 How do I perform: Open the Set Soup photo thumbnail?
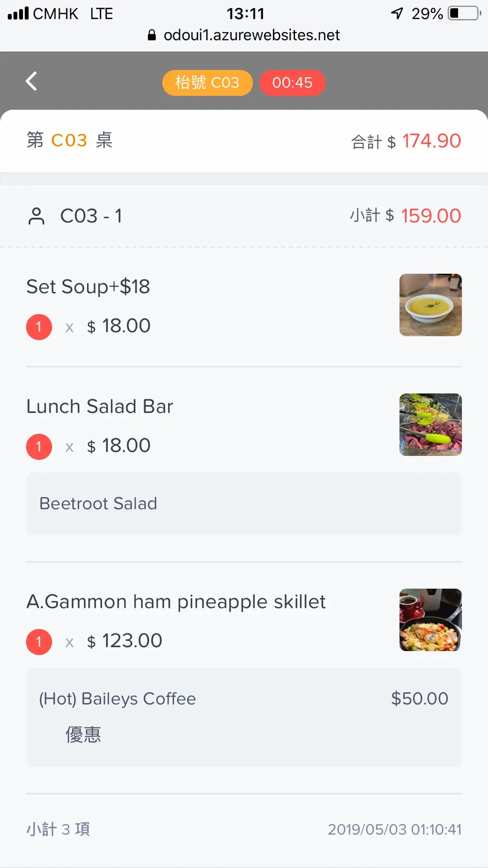[430, 305]
